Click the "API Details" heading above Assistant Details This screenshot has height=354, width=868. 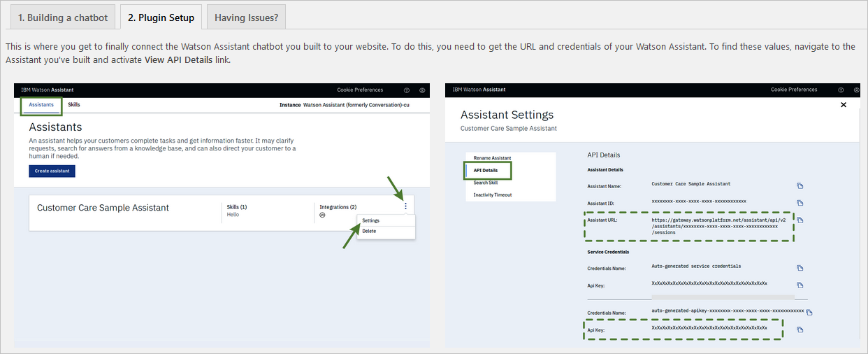point(604,155)
